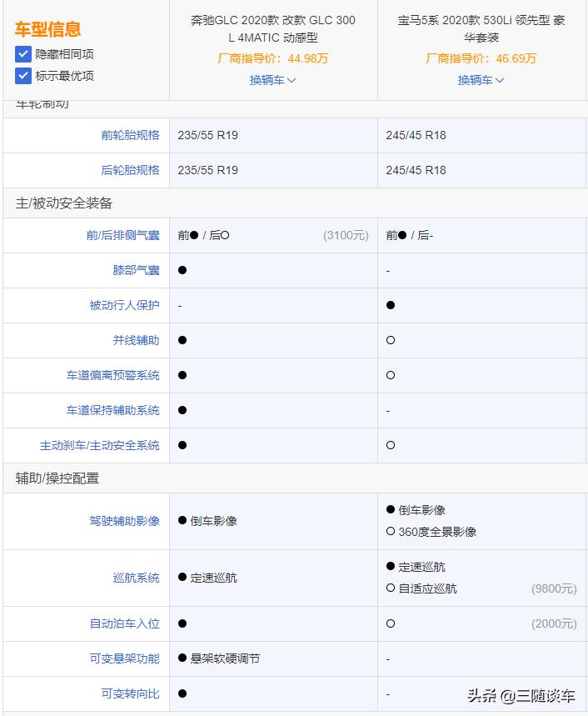Open the 前/后排侧气囊 parameter link
This screenshot has width=588, height=716.
pyautogui.click(x=123, y=235)
